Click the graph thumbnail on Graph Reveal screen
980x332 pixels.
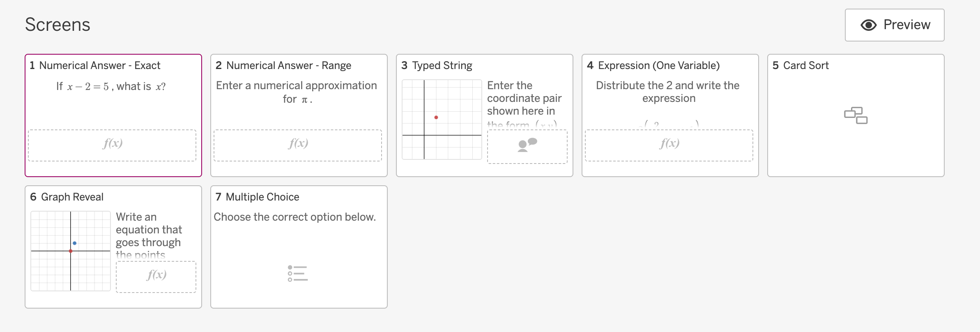tap(71, 251)
